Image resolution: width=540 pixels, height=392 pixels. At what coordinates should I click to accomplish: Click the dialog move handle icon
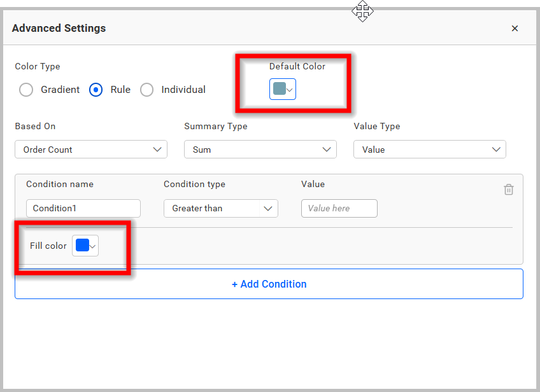(x=362, y=11)
